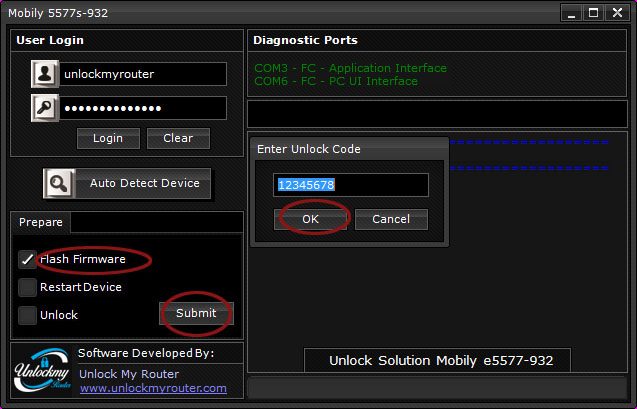Click the Auto Detect Device button

click(x=127, y=184)
